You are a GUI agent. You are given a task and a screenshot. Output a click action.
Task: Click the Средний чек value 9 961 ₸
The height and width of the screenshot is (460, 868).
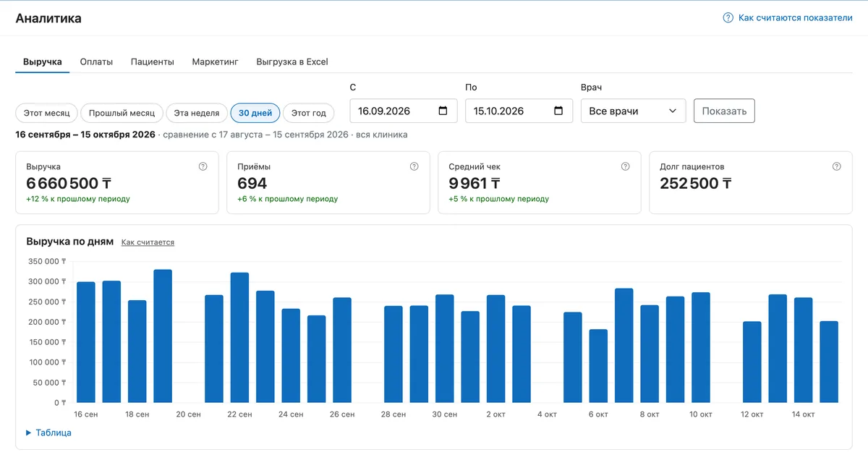coord(475,184)
